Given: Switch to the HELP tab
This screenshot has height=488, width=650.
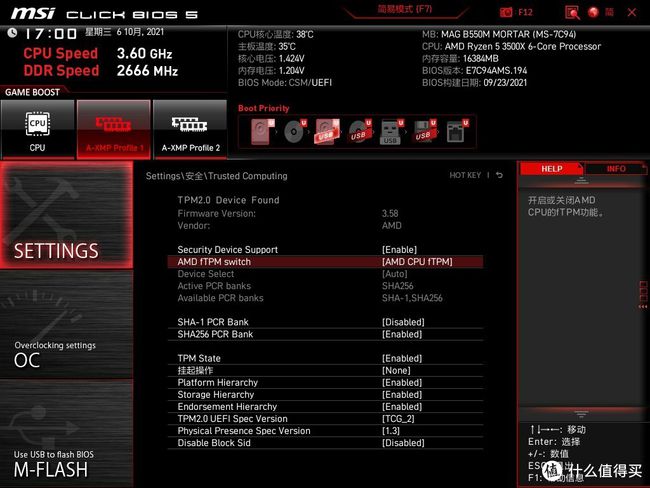Looking at the screenshot, I should tap(551, 169).
